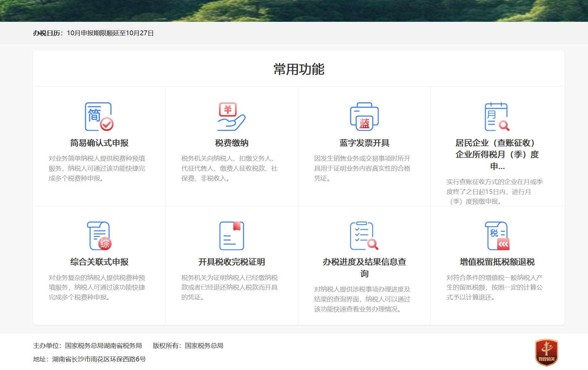Image resolution: width=588 pixels, height=370 pixels.
Task: Click the 蓝字发票开具 printer icon
Action: click(x=364, y=117)
